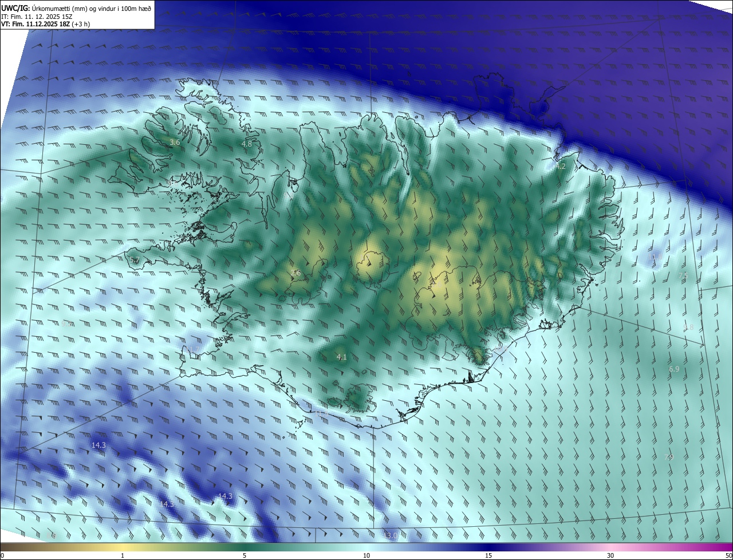733x560 pixels.
Task: Click the "5.7" value label on the map
Action: (135, 261)
